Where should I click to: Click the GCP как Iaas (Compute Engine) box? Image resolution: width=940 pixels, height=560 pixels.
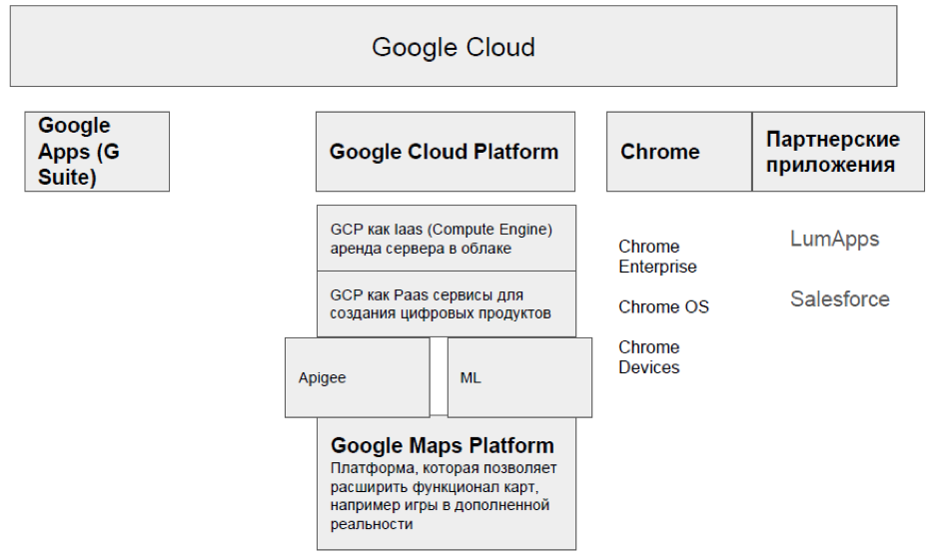coord(447,239)
